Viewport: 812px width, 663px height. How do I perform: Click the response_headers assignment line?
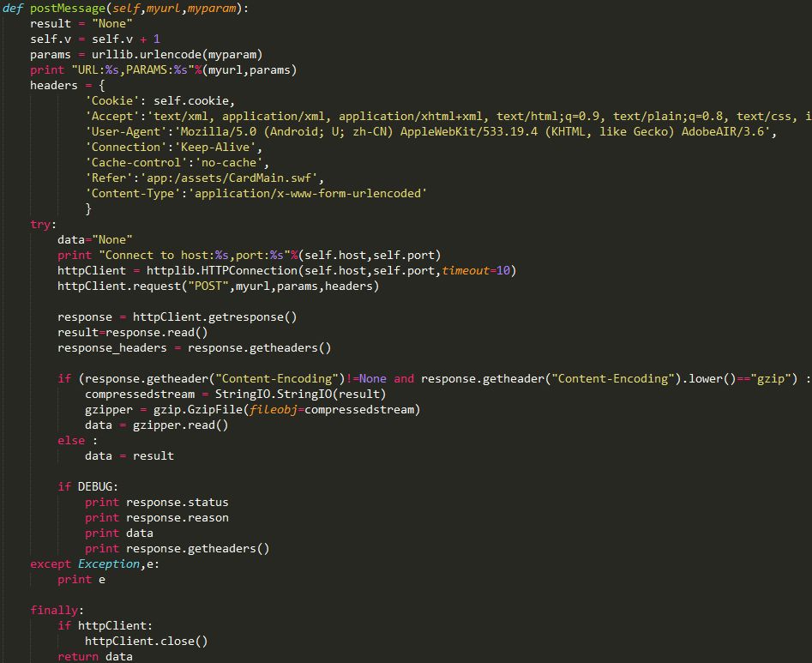point(194,348)
